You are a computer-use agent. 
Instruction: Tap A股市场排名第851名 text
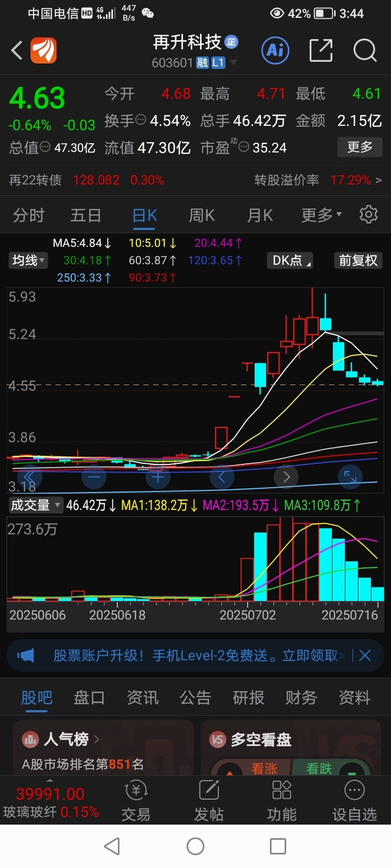pos(83,764)
